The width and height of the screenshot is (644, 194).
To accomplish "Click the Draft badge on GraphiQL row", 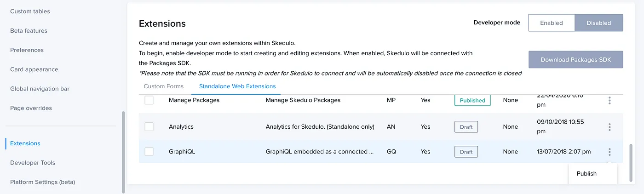I will pyautogui.click(x=466, y=152).
